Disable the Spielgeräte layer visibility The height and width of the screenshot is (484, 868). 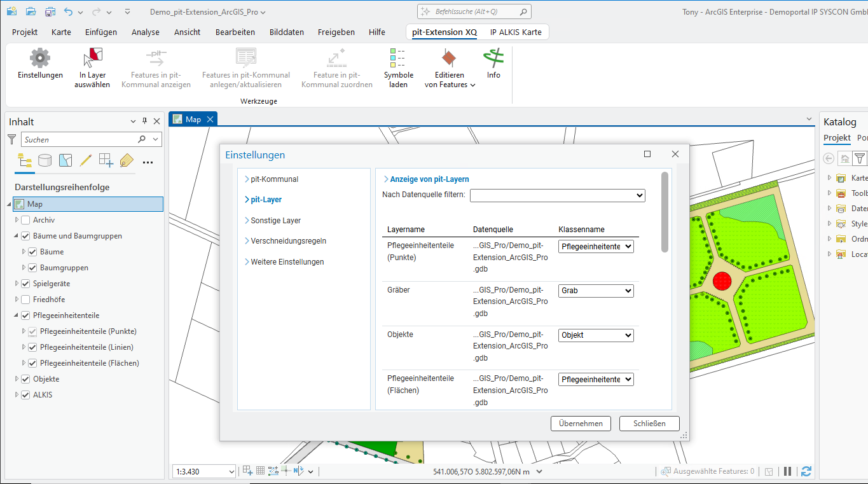(27, 284)
